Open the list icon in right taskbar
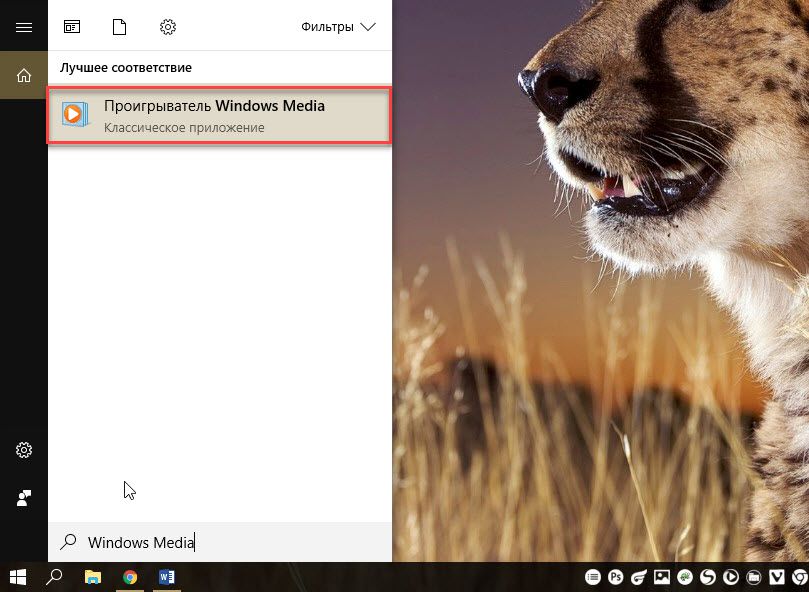The width and height of the screenshot is (809, 592). coord(591,577)
